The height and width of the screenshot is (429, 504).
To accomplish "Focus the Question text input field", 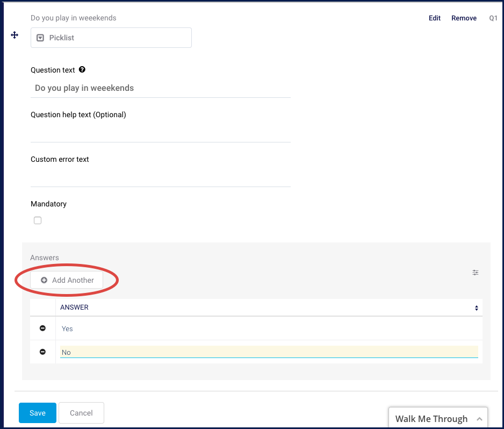I will tap(161, 88).
